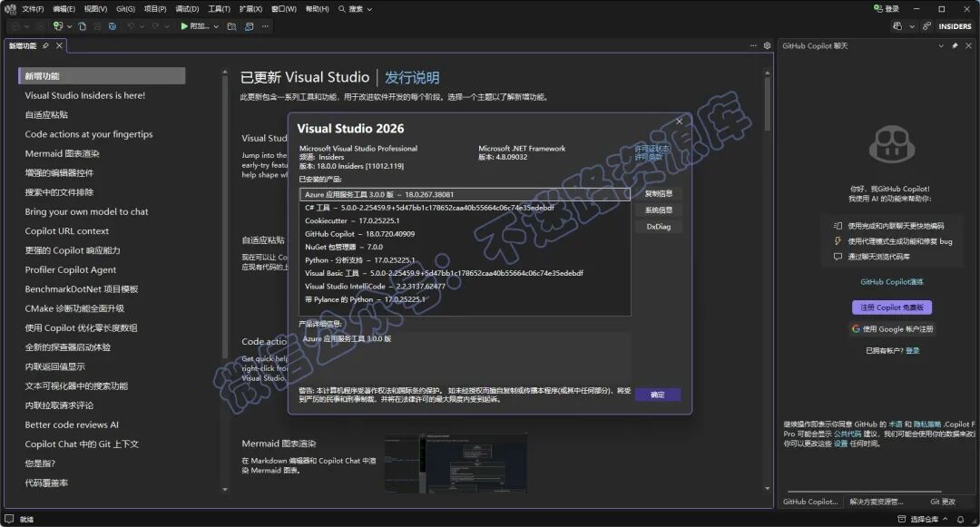Click the 系统信息 button
Image resolution: width=980 pixels, height=527 pixels.
[658, 210]
